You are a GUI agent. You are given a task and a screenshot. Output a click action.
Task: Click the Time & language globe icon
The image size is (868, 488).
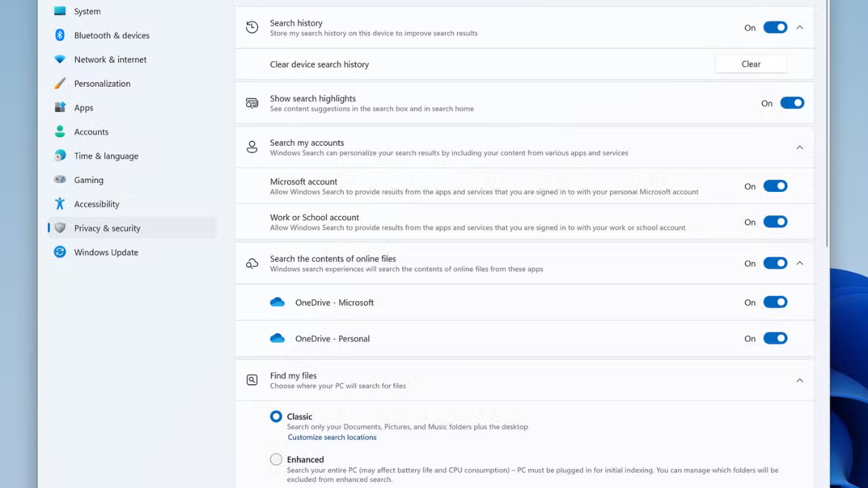[x=60, y=156]
